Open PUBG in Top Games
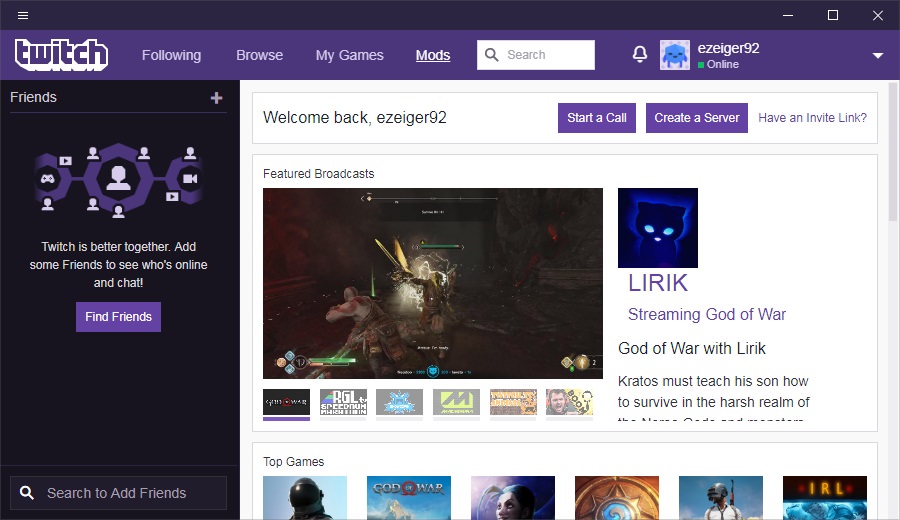This screenshot has width=900, height=520. point(721,498)
